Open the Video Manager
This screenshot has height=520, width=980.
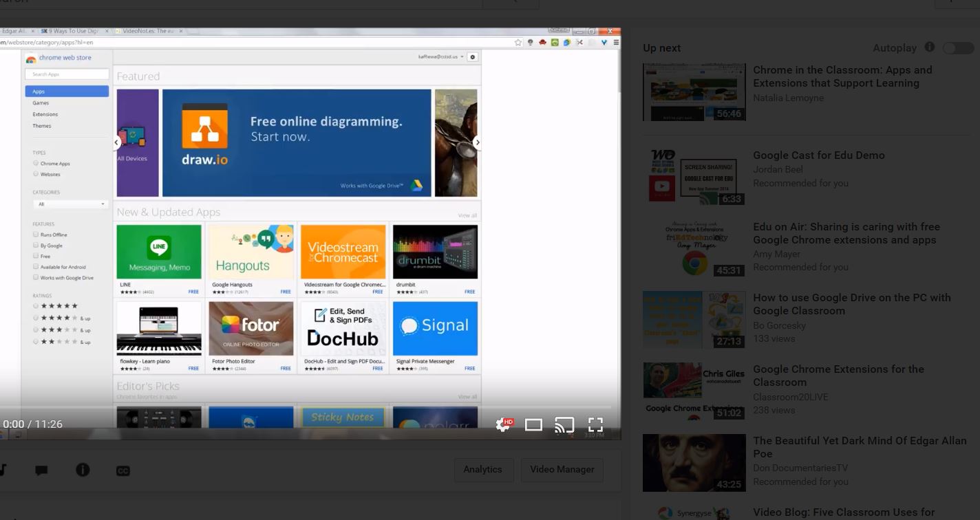coord(562,470)
